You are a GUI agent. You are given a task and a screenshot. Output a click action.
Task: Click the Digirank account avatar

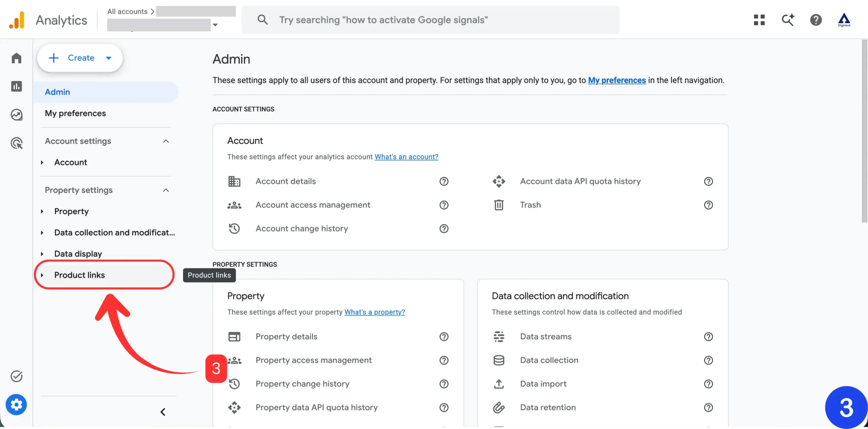[x=844, y=20]
